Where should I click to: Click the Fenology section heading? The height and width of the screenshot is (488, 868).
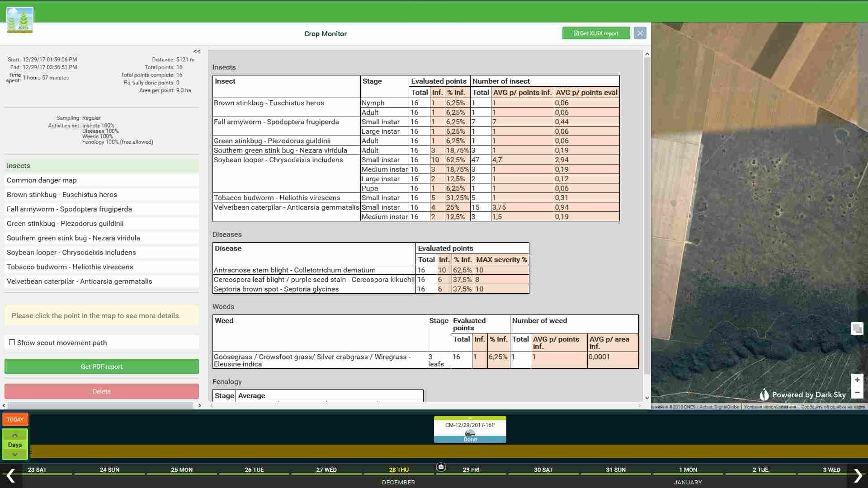pos(227,382)
